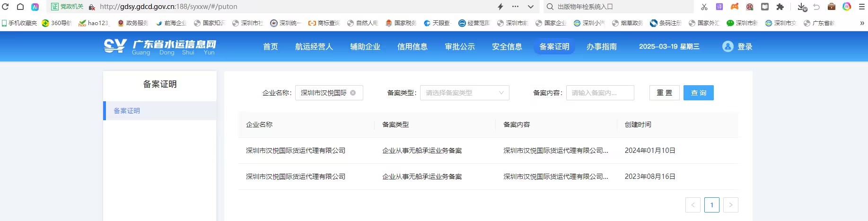Click the red circular extension icon

click(x=750, y=7)
